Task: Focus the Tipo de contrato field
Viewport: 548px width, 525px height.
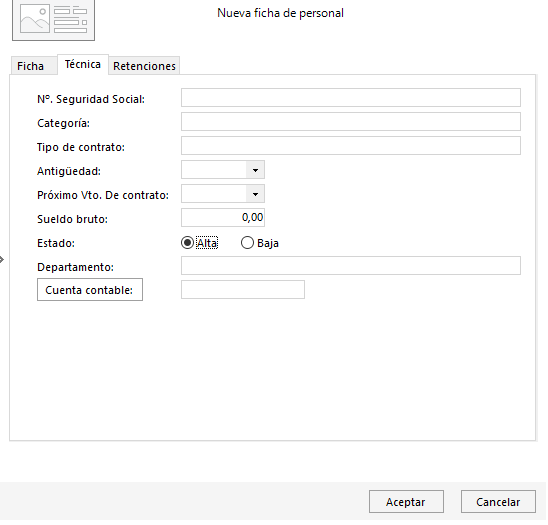Action: click(x=351, y=146)
